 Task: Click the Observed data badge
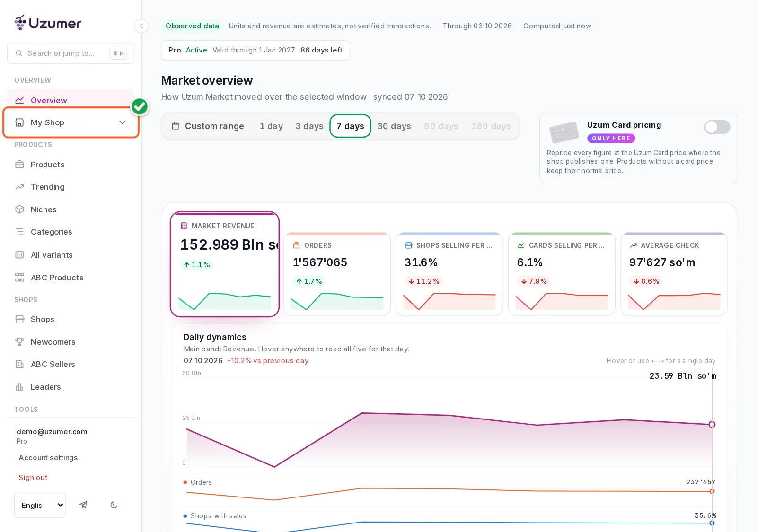(x=192, y=26)
